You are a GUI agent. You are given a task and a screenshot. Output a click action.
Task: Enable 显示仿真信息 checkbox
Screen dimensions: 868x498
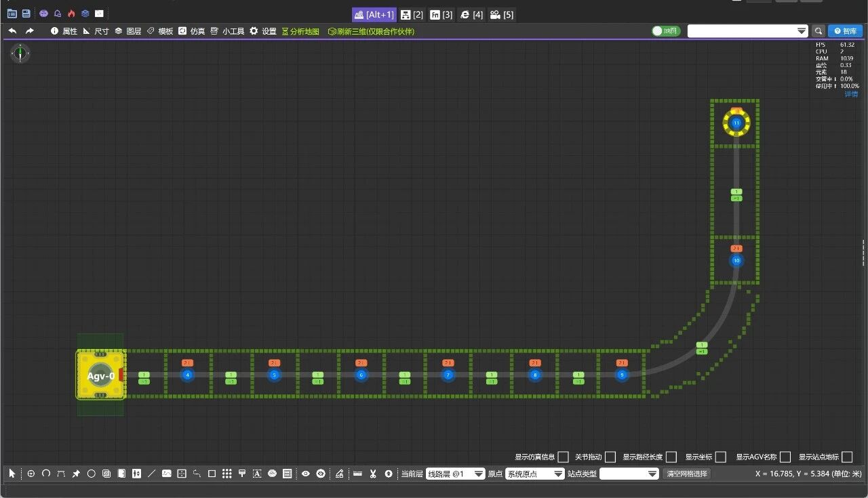click(x=563, y=457)
